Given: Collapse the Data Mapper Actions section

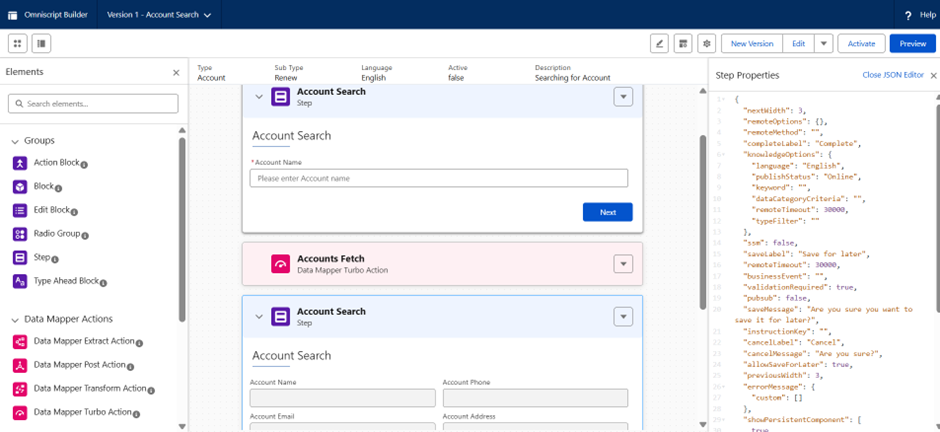Looking at the screenshot, I should point(15,319).
